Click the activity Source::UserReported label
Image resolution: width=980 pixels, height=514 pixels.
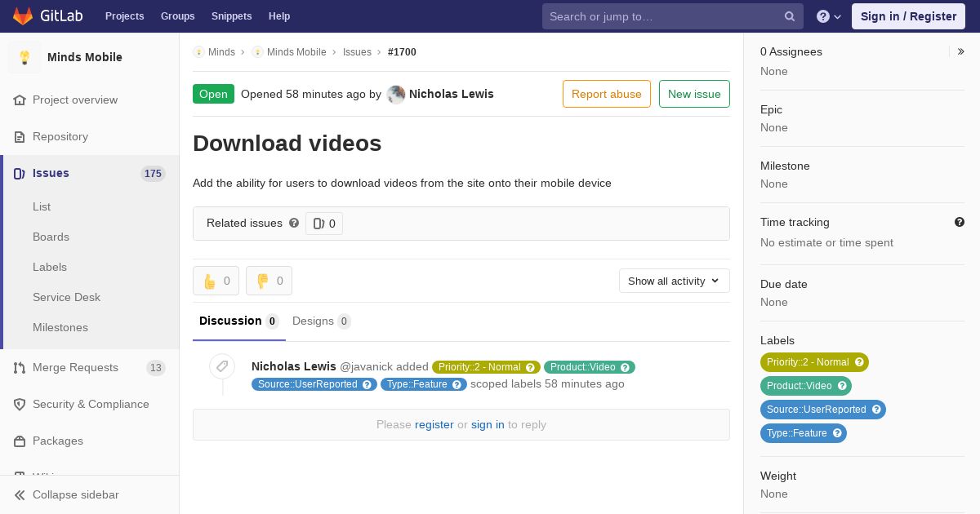pyautogui.click(x=314, y=384)
